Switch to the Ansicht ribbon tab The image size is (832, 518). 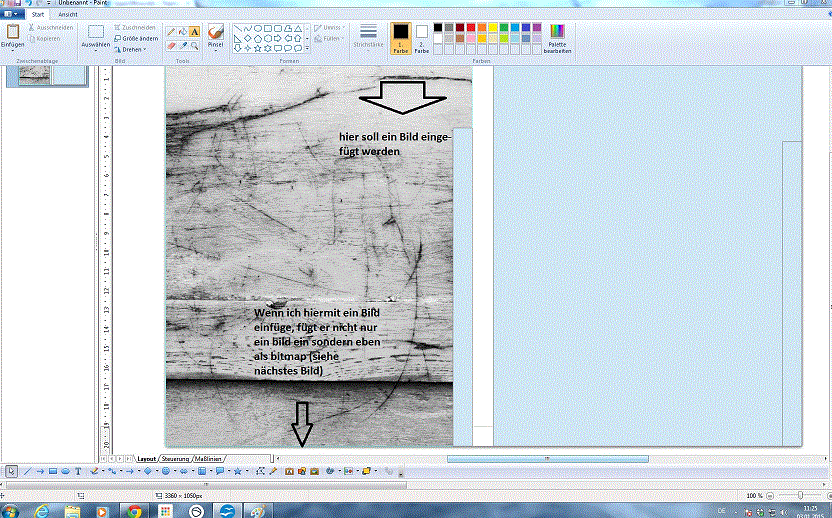coord(69,15)
